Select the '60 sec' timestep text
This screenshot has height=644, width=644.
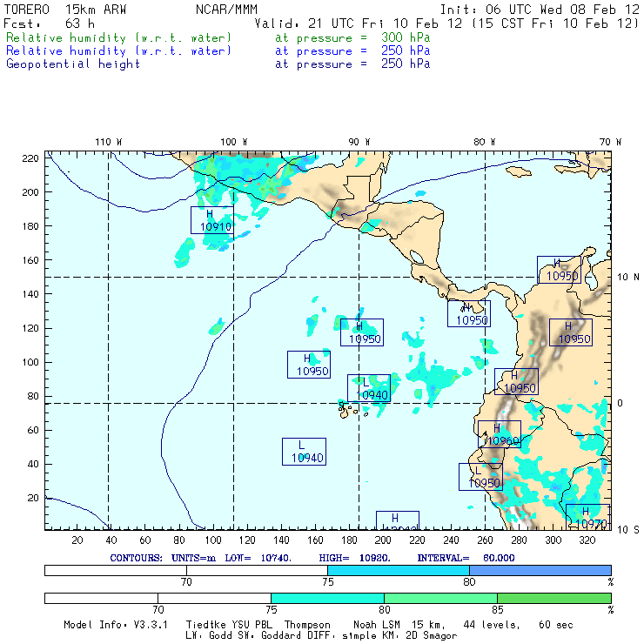coord(556,625)
